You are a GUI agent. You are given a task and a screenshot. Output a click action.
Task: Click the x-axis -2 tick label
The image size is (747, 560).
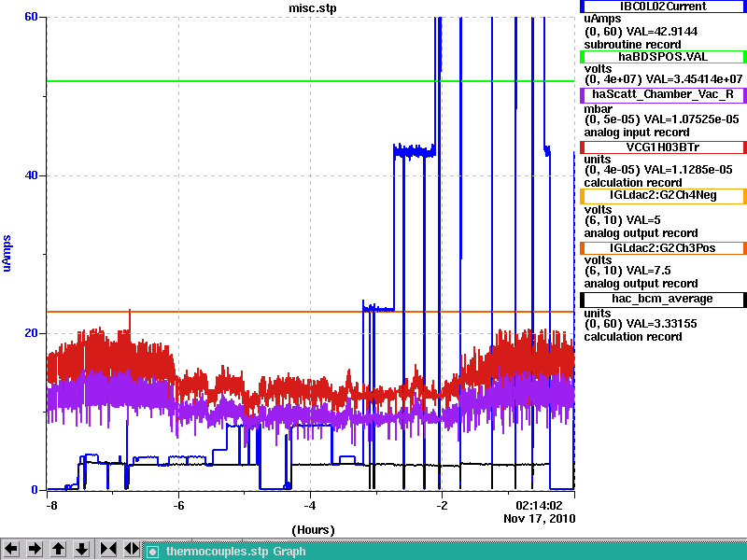pos(442,506)
